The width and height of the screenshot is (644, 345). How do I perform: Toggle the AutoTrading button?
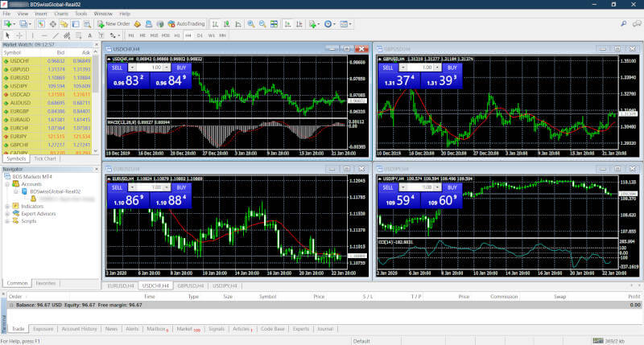pyautogui.click(x=187, y=24)
